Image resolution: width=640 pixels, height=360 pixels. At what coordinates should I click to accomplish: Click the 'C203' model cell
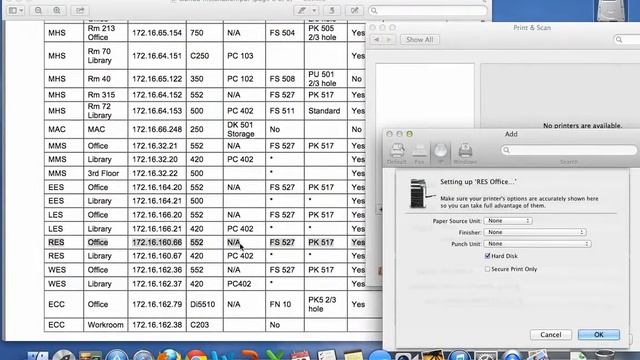tap(204, 325)
